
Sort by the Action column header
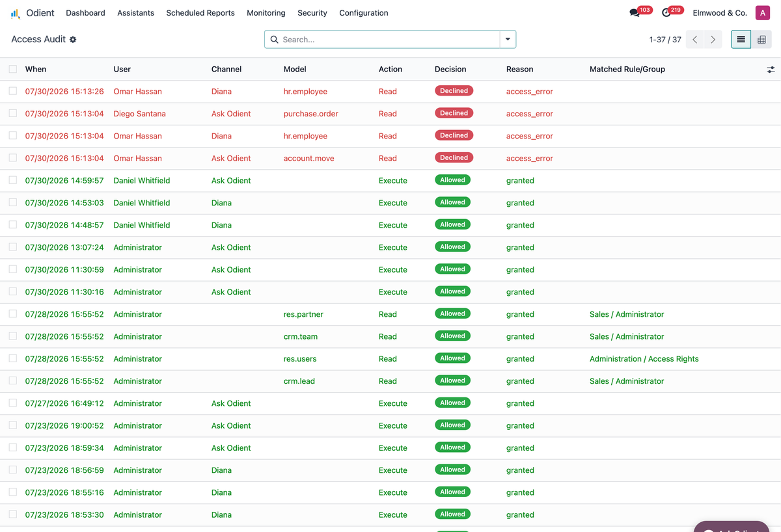(x=390, y=69)
